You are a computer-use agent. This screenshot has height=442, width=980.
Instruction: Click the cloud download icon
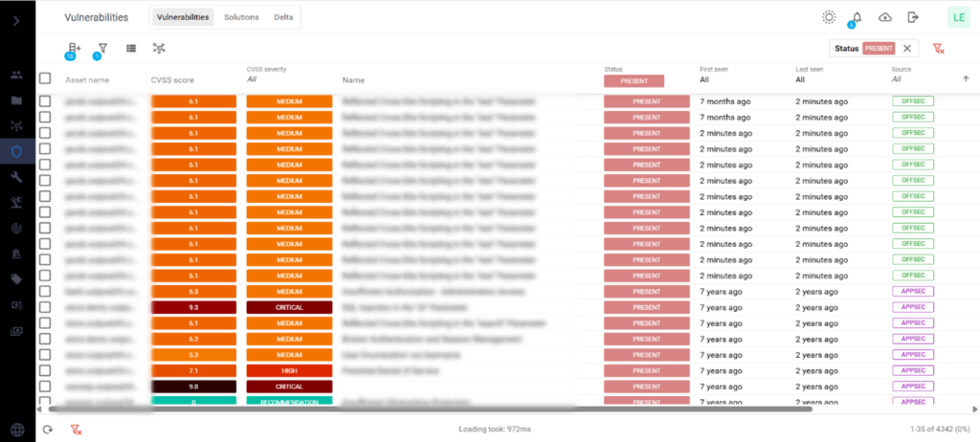pyautogui.click(x=884, y=17)
